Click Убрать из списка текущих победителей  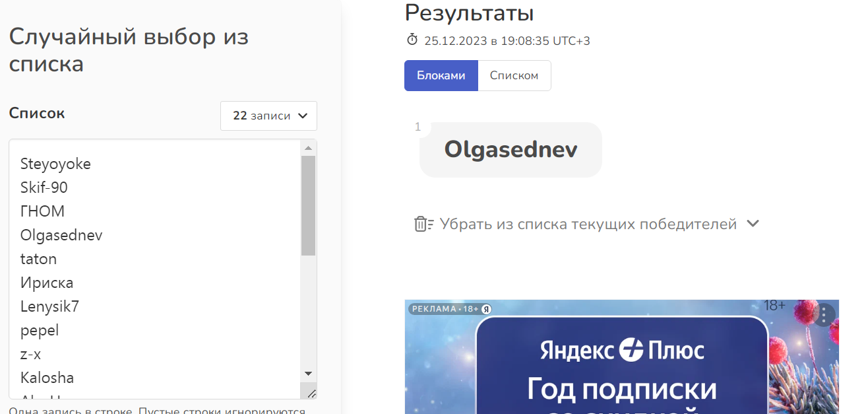[588, 224]
